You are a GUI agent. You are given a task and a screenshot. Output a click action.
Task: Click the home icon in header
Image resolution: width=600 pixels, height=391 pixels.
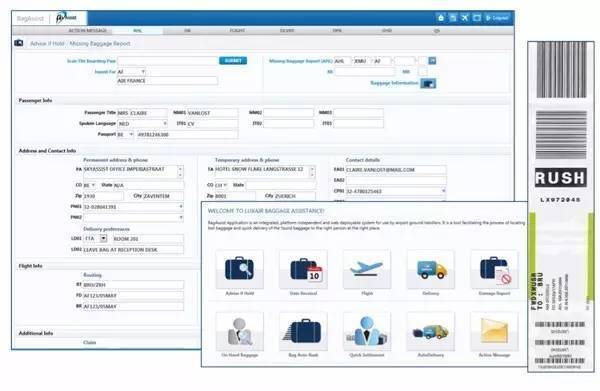[x=441, y=18]
